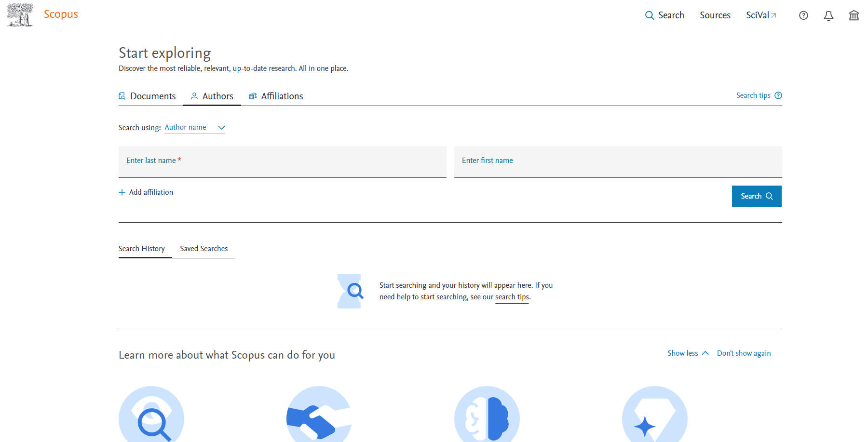Switch to the Documents tab
The width and height of the screenshot is (868, 442).
[x=147, y=96]
